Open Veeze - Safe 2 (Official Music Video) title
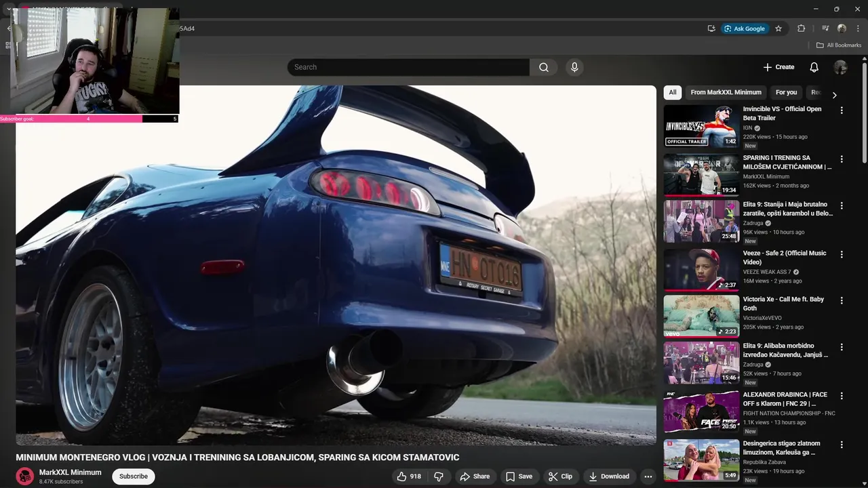868x488 pixels. tap(785, 258)
